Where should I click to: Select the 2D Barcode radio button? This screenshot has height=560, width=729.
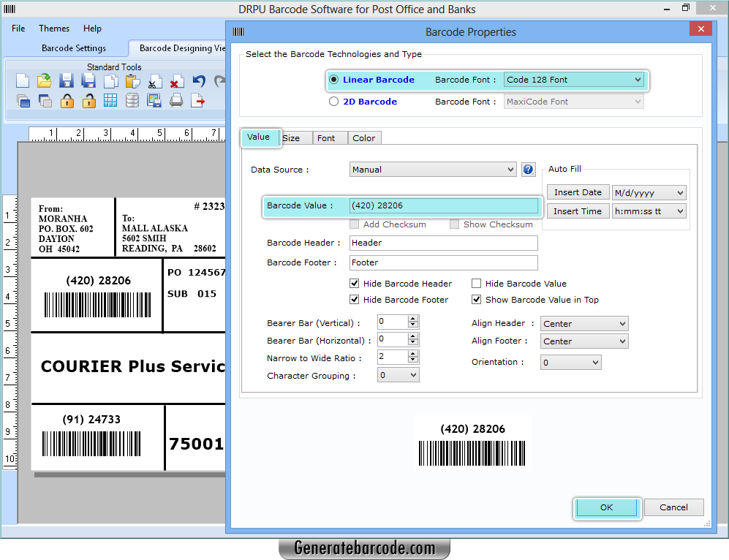coord(333,102)
